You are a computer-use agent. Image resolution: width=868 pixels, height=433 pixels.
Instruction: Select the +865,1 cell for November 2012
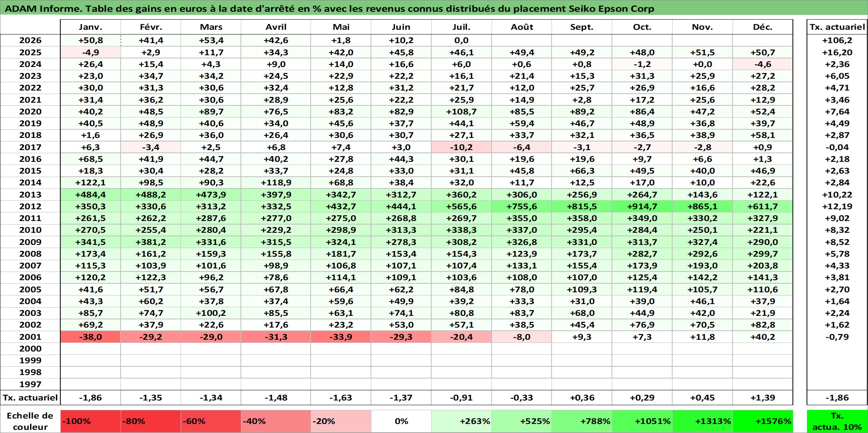[x=702, y=207]
